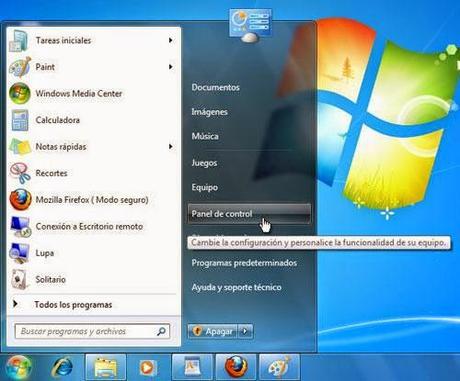This screenshot has height=381, width=460.
Task: Open Panel de control
Action: pyautogui.click(x=249, y=214)
